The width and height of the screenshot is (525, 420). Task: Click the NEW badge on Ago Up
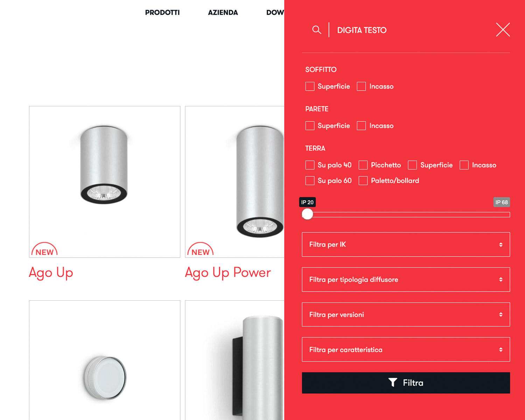[x=44, y=249]
